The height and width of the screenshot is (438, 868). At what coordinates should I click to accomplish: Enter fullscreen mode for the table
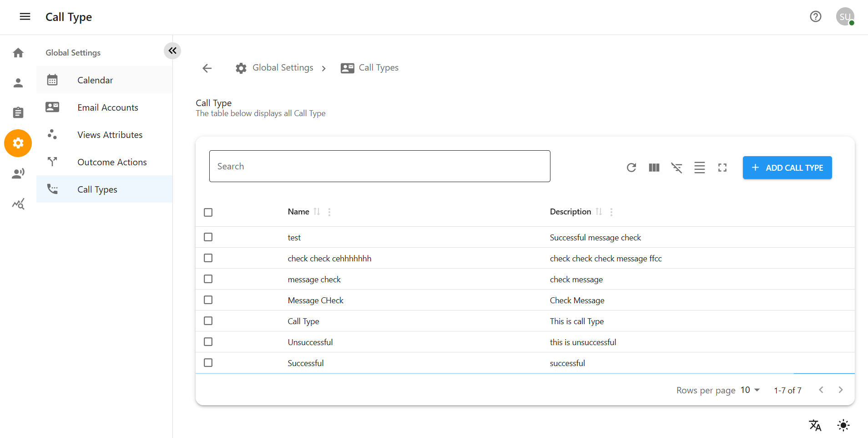722,168
